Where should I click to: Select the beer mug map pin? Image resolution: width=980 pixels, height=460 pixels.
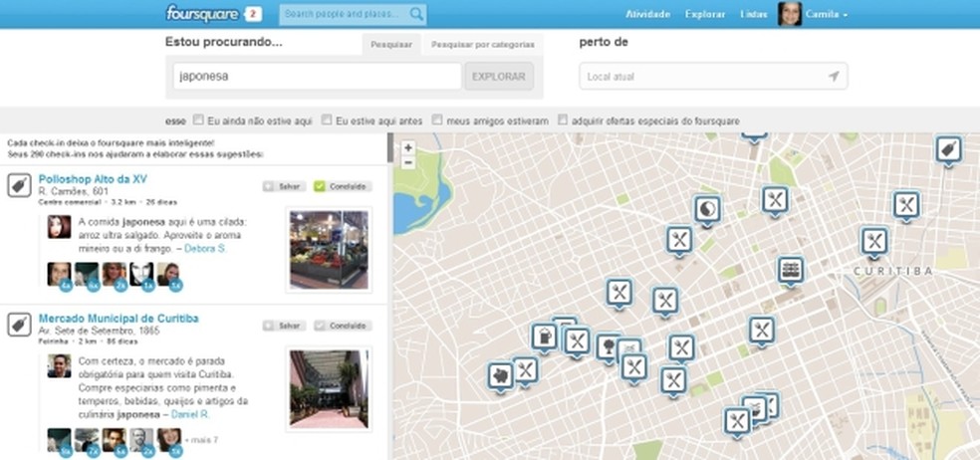[545, 338]
